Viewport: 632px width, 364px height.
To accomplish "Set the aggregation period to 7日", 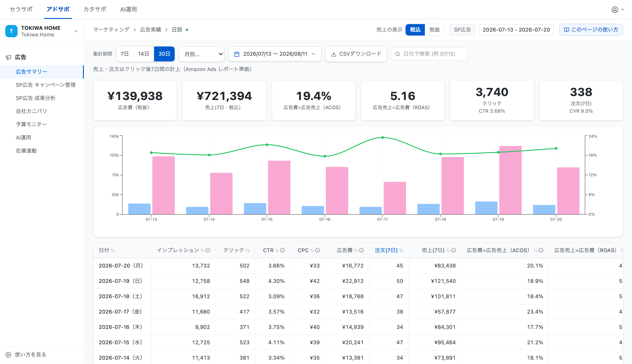I will pyautogui.click(x=125, y=54).
